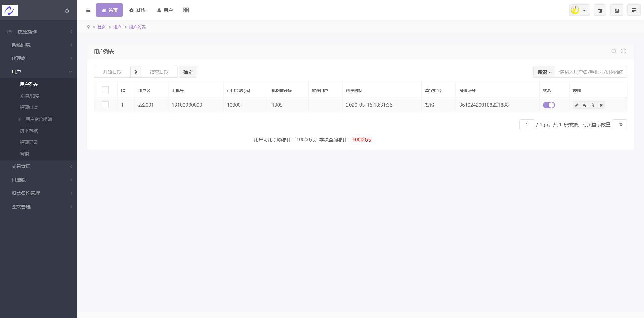Click the water drop theme icon
Screen dimensions: 644x318
(67, 11)
